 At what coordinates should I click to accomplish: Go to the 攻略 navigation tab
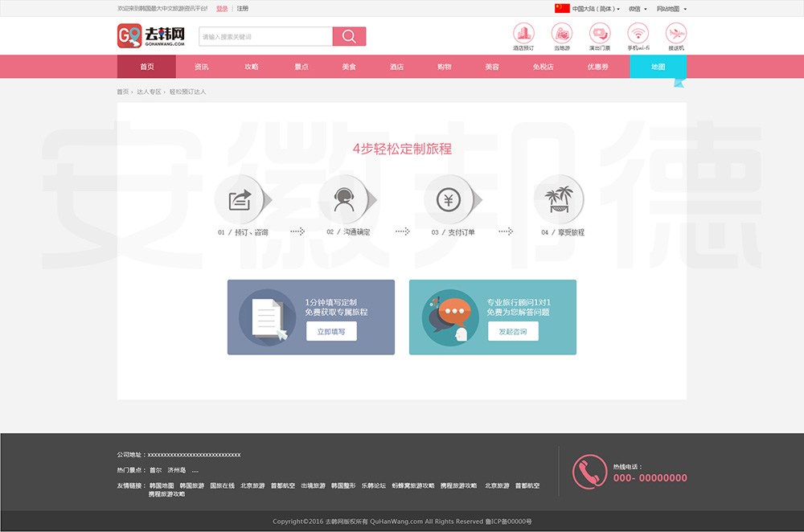pos(252,67)
